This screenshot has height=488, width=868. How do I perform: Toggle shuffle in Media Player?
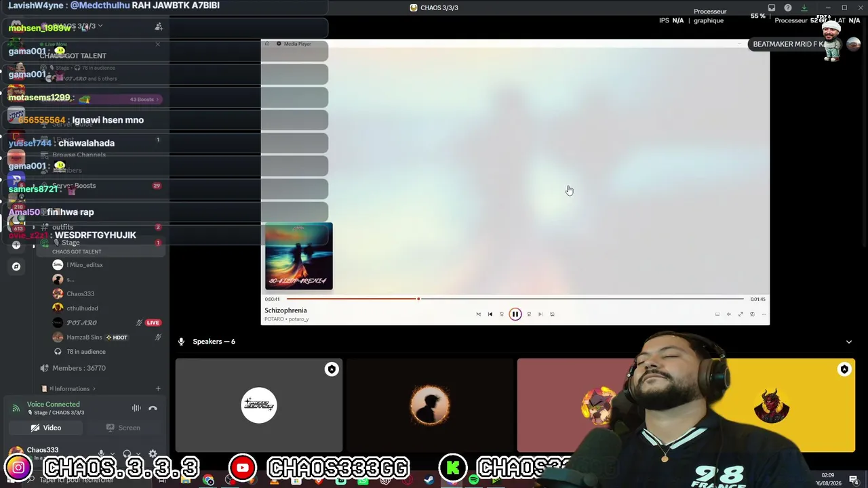pyautogui.click(x=478, y=314)
